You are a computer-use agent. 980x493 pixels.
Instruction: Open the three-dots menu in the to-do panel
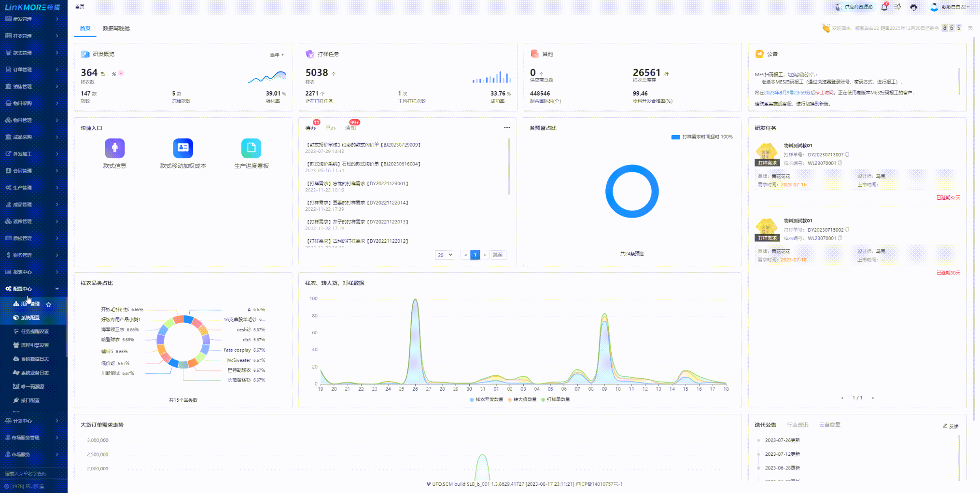pos(507,127)
